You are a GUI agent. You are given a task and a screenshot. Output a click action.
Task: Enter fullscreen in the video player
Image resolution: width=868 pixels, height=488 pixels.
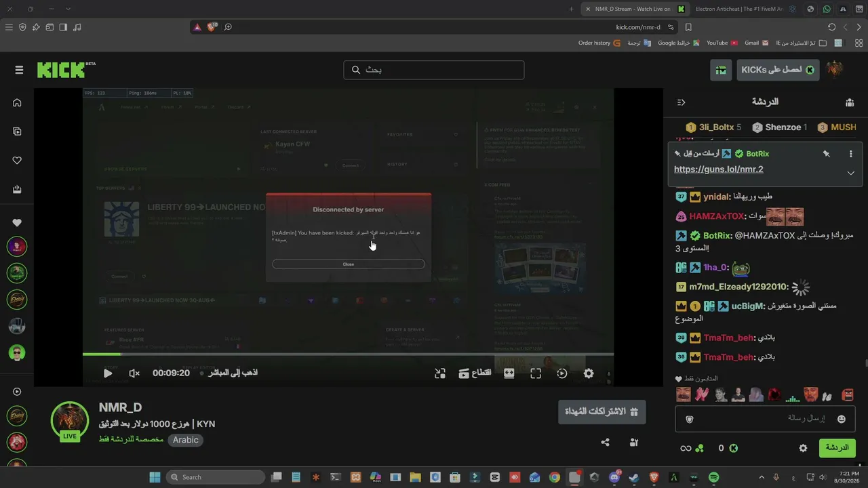tap(536, 373)
